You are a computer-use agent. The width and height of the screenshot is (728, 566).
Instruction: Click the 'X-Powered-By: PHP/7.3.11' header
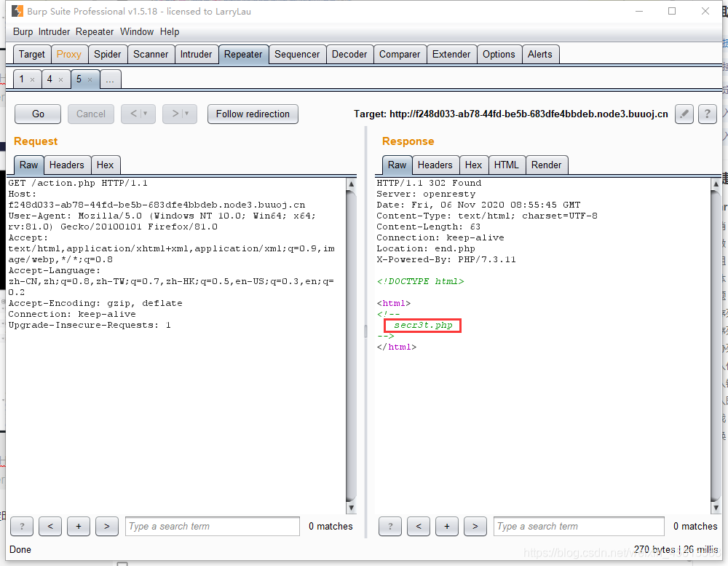point(446,259)
